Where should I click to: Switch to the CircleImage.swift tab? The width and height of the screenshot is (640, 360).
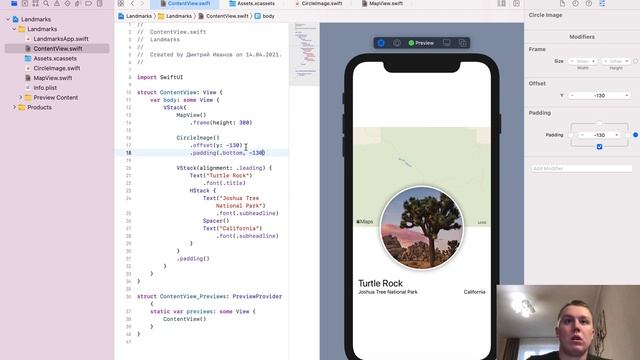point(320,3)
